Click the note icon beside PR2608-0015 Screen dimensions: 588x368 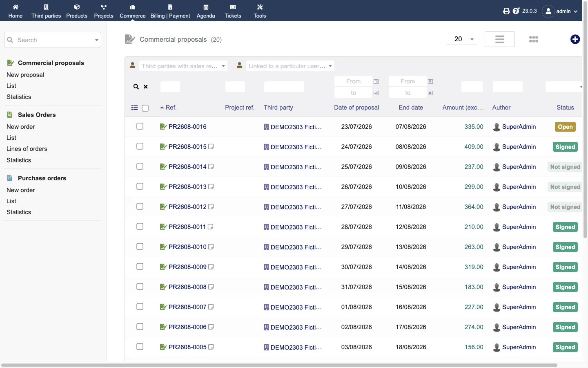211,147
